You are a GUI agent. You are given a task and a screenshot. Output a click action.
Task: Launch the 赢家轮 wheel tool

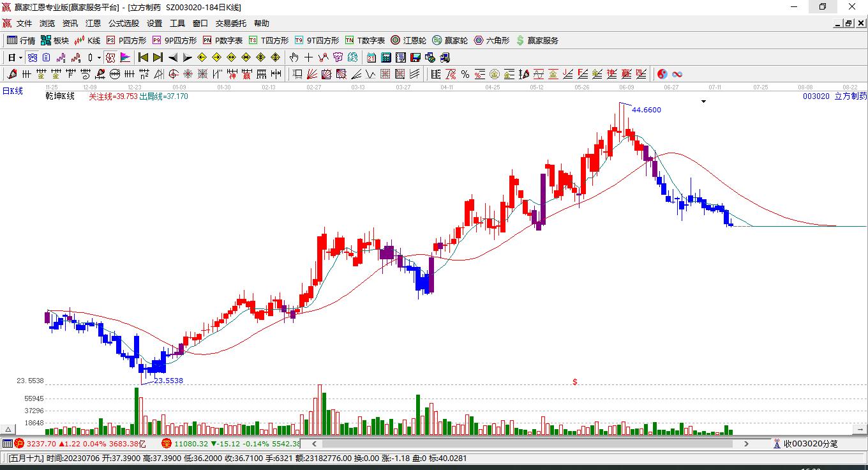click(450, 40)
